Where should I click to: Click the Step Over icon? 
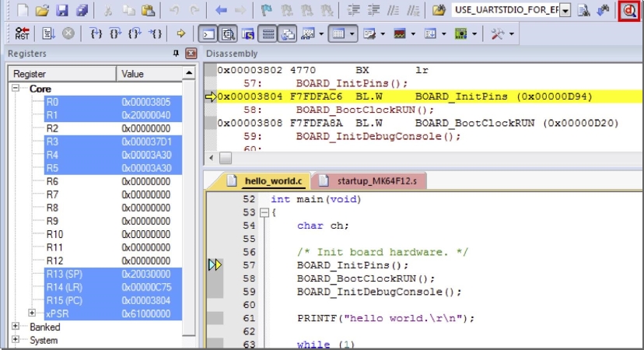(115, 34)
